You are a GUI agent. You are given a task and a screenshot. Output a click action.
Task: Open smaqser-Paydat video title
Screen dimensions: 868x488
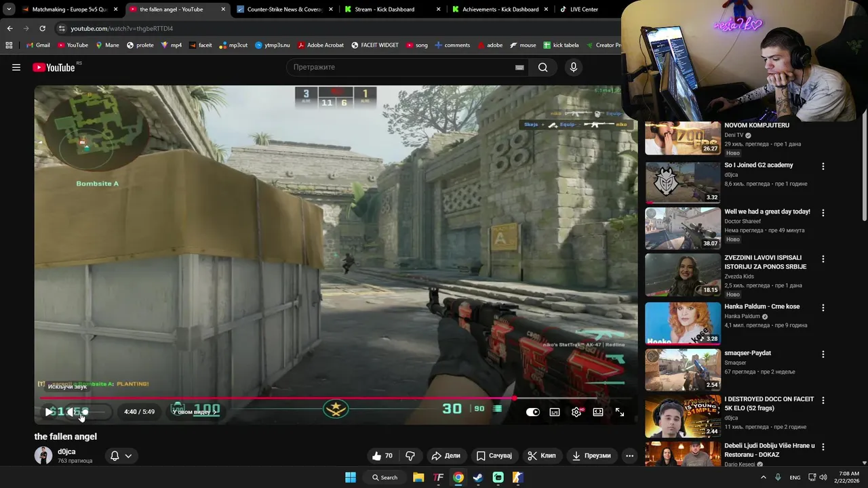click(747, 353)
